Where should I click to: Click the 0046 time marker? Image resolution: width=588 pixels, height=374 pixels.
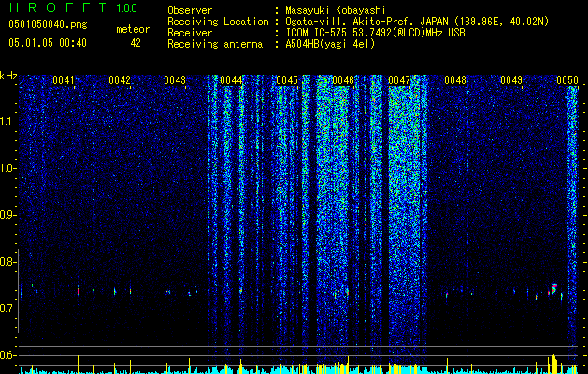[343, 80]
